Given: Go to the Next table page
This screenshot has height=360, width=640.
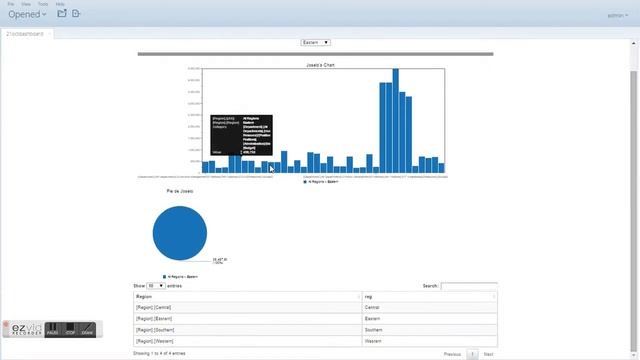Looking at the screenshot, I should coord(488,354).
